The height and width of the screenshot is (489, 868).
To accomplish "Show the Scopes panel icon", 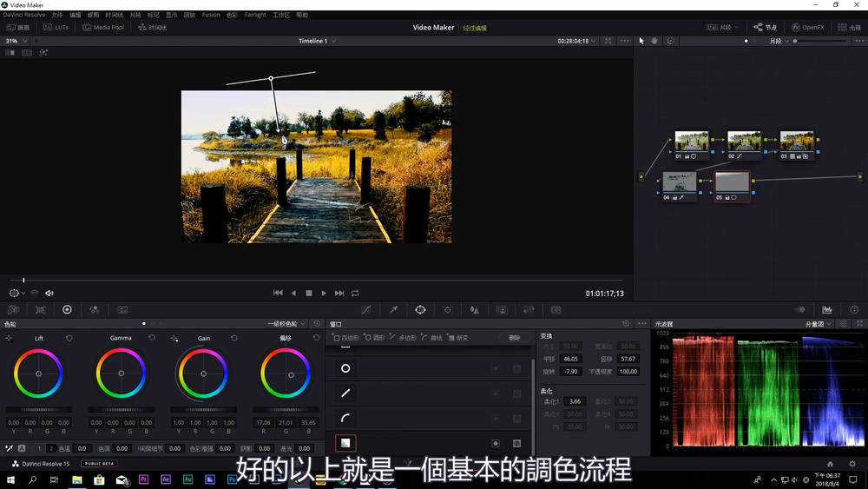I will coord(826,309).
